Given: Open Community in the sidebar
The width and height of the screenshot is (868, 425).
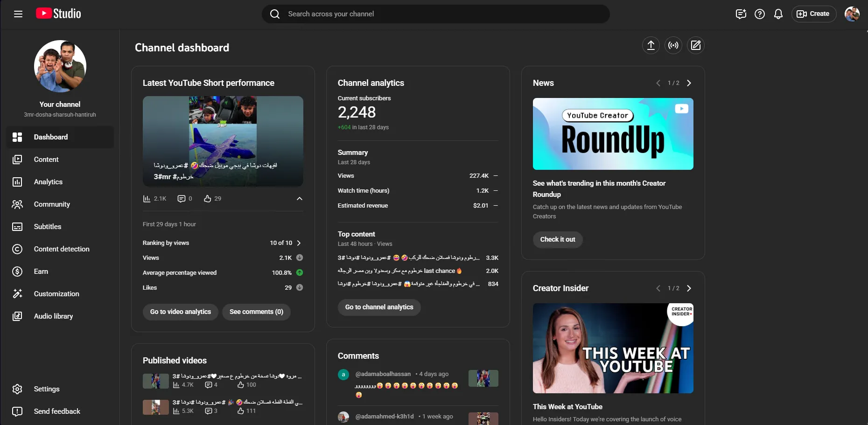Looking at the screenshot, I should click(60, 204).
